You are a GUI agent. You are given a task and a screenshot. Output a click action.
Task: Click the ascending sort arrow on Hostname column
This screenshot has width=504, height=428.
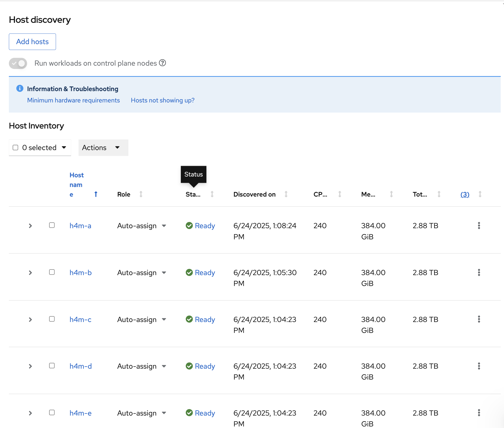click(96, 194)
